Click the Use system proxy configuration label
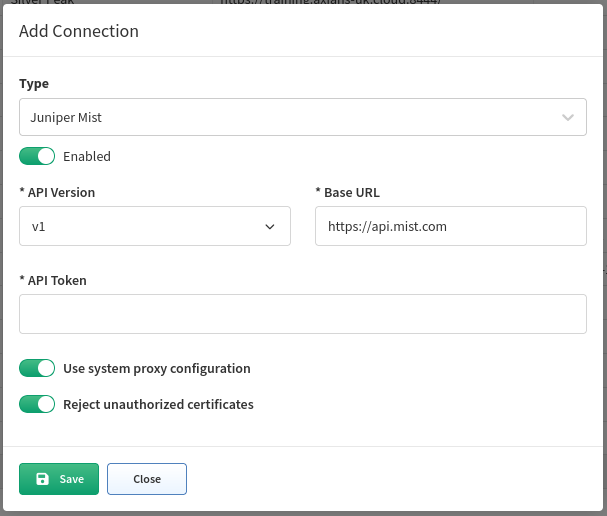Viewport: 607px width, 516px height. [x=157, y=369]
